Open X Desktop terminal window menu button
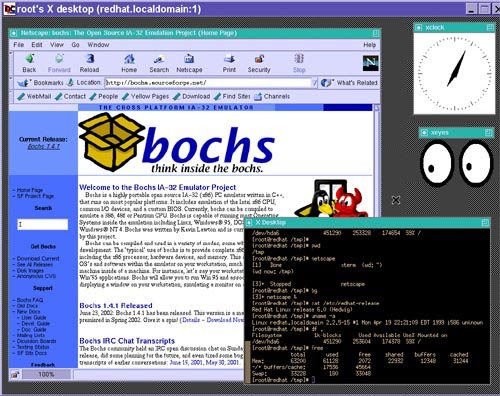The height and width of the screenshot is (396, 500). pos(249,222)
